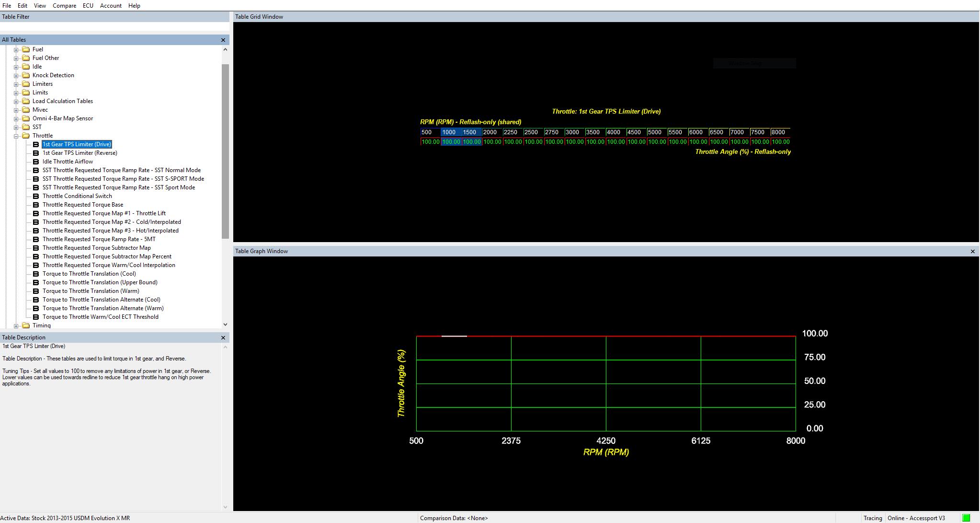Viewport: 980px width, 523px height.
Task: Expand the Fuel folder
Action: 16,49
